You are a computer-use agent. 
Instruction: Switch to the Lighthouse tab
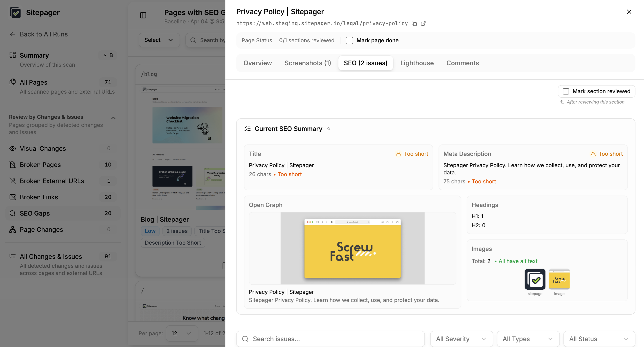417,63
